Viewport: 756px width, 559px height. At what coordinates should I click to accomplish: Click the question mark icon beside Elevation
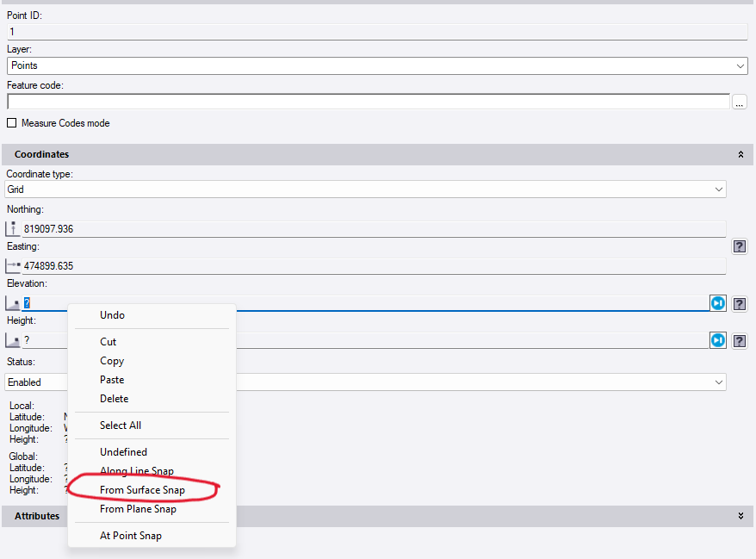coord(740,303)
